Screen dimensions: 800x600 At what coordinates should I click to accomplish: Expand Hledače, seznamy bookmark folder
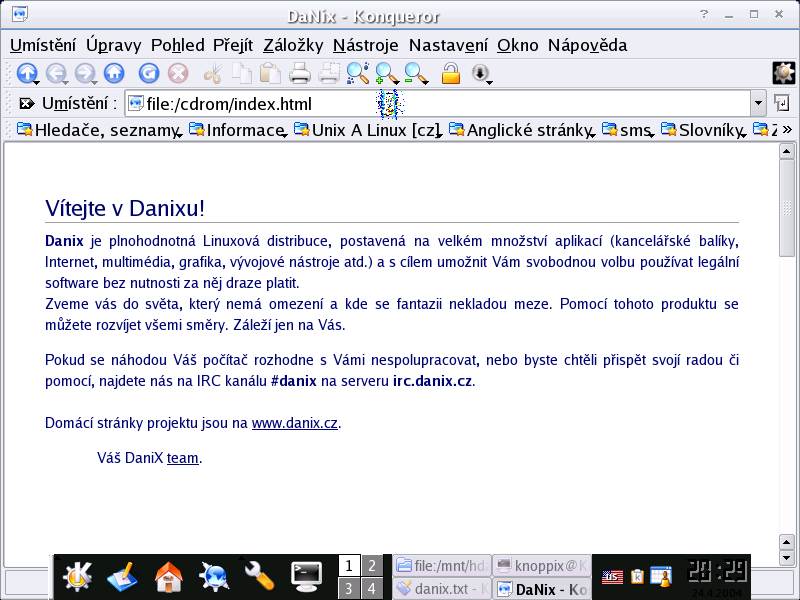coord(99,130)
